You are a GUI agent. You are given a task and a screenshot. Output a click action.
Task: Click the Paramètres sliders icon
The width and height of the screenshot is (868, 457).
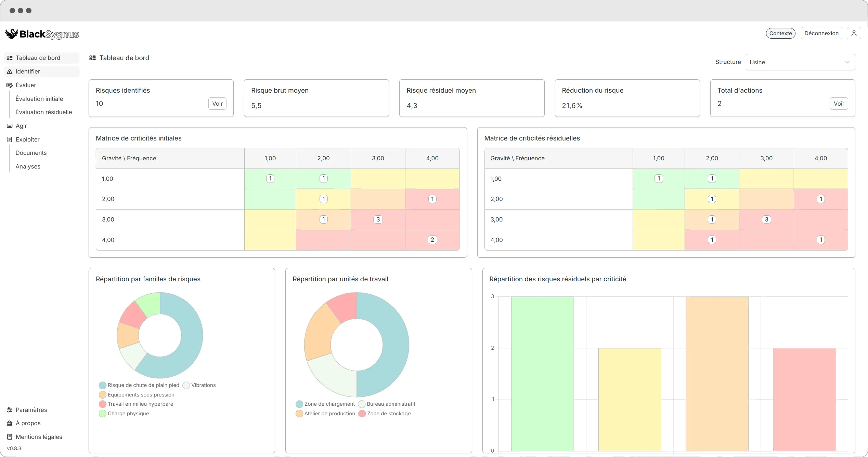[x=10, y=410]
